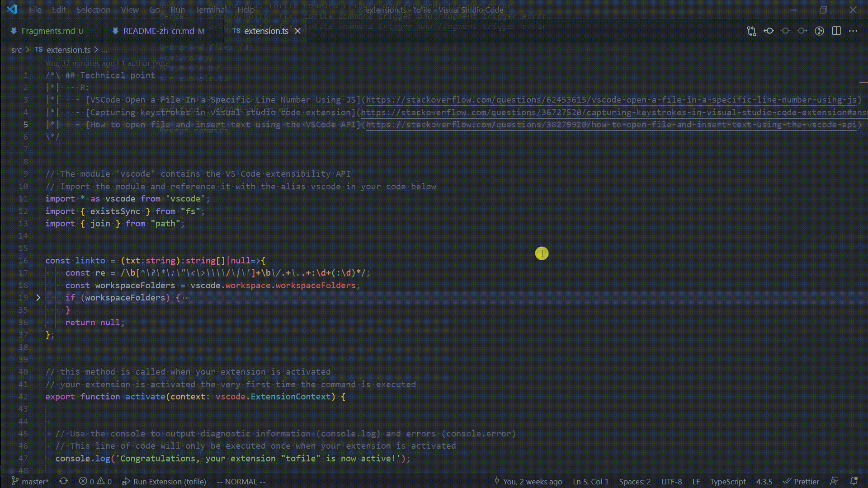Screen dimensions: 868x488
Task: Click Visual Studio Code logo icon
Action: pyautogui.click(x=12, y=9)
